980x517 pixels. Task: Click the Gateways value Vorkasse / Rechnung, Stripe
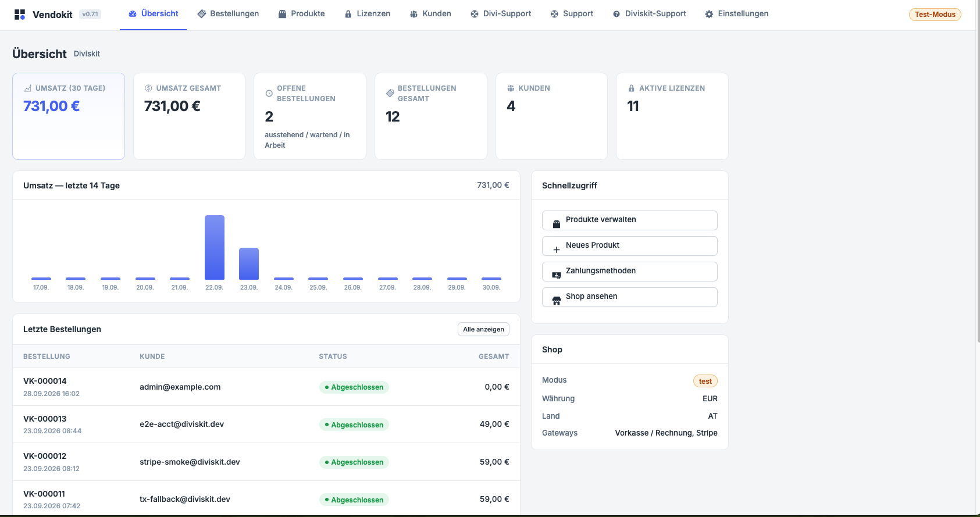pos(666,433)
